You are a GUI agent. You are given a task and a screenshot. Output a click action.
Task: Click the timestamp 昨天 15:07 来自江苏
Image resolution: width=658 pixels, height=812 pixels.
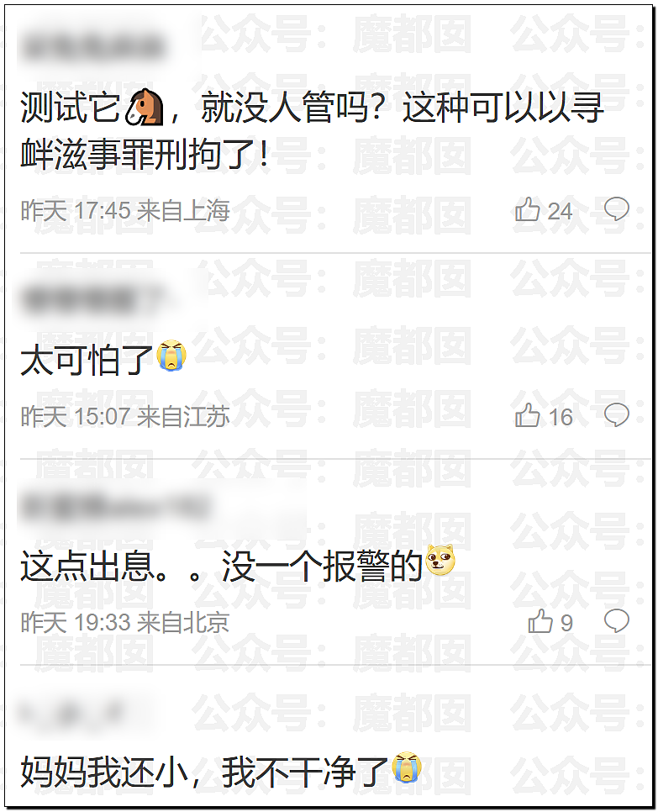(x=124, y=416)
